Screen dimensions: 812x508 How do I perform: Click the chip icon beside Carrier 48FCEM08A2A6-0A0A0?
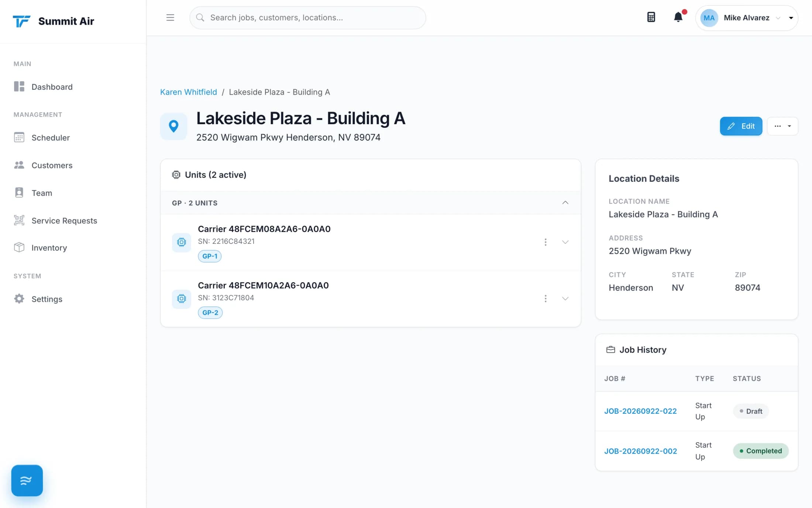click(x=181, y=242)
